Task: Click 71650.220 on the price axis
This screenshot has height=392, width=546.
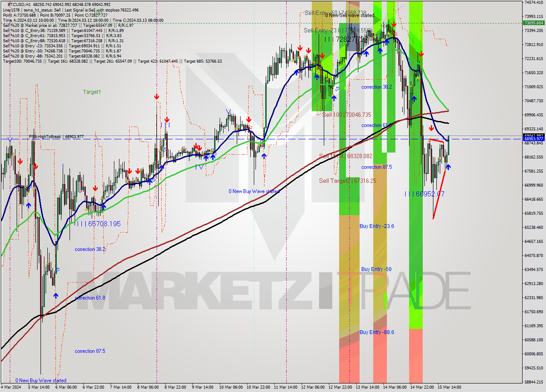Action: (533, 72)
